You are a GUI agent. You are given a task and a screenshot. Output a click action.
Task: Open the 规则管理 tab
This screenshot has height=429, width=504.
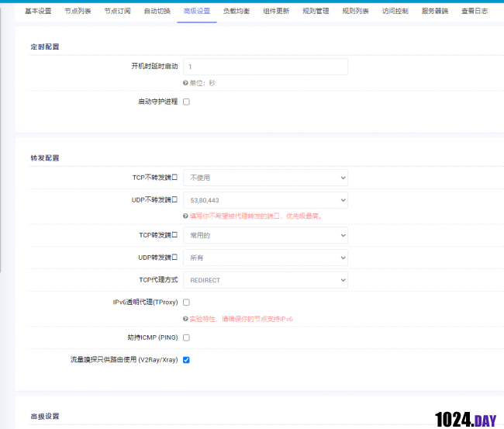point(316,12)
